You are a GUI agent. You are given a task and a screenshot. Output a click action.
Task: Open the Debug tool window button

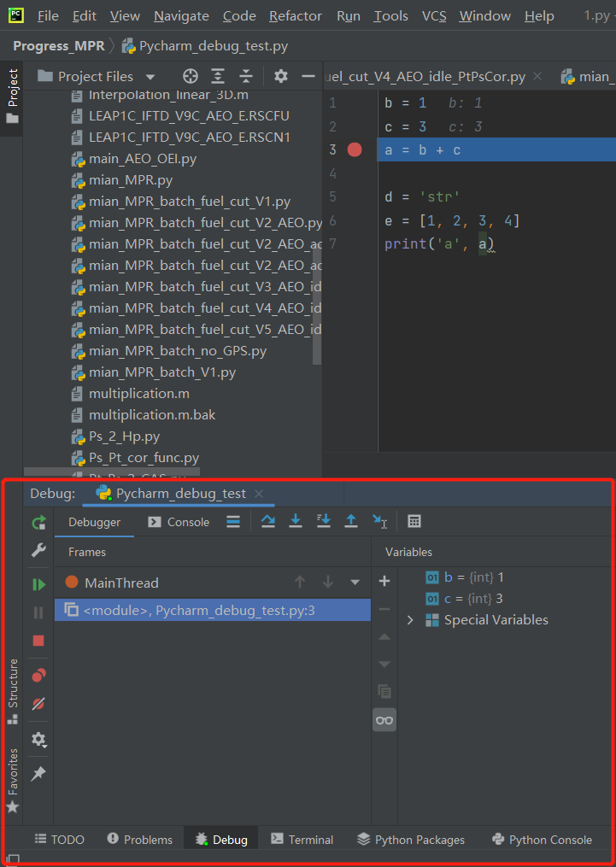coord(221,840)
